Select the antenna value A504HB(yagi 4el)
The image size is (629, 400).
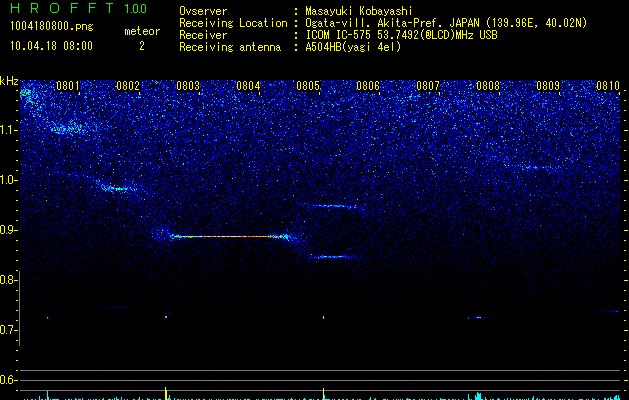pos(353,47)
